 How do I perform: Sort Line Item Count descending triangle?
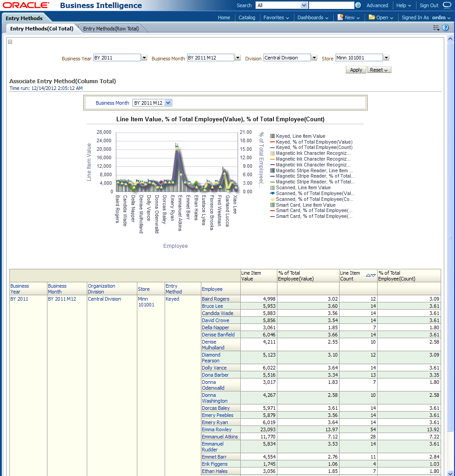click(374, 276)
